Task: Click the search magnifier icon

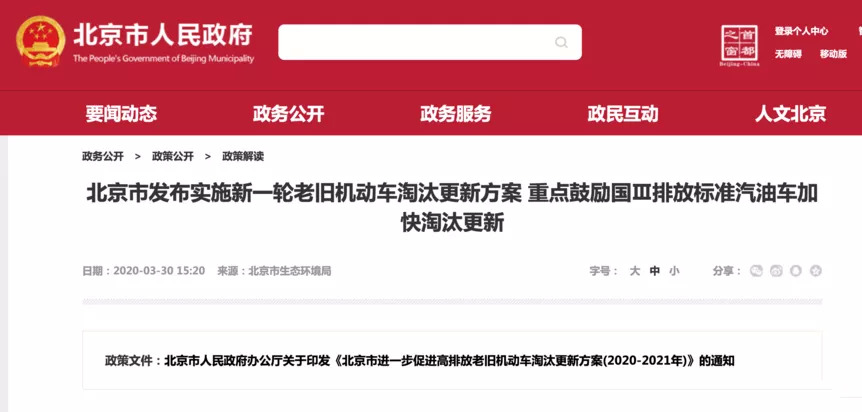Action: pos(561,42)
